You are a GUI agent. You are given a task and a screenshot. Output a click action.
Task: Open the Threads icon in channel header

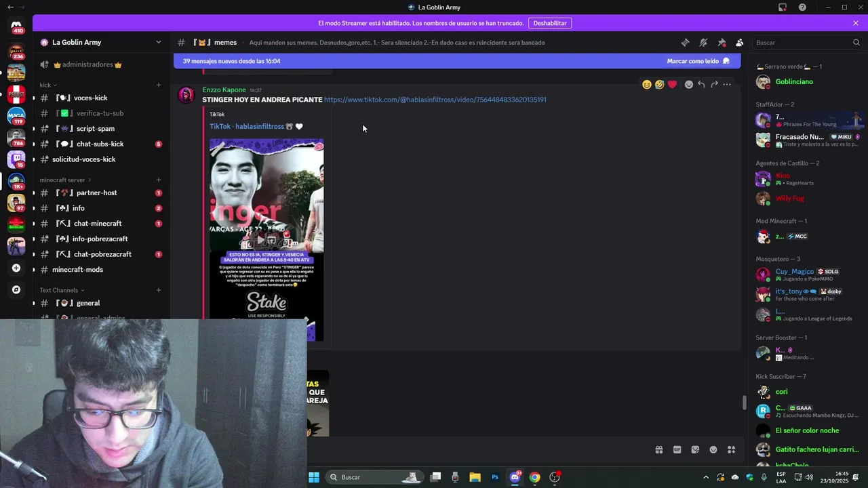click(x=686, y=42)
